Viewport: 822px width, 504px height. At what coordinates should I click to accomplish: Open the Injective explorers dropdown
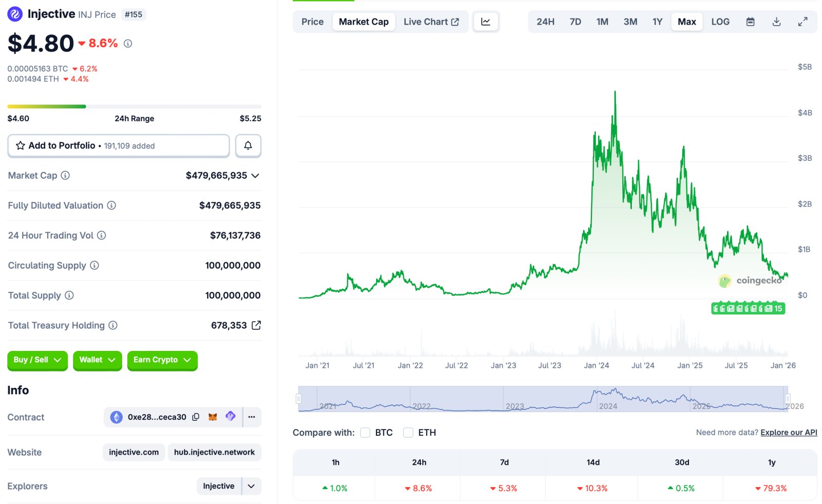click(250, 486)
